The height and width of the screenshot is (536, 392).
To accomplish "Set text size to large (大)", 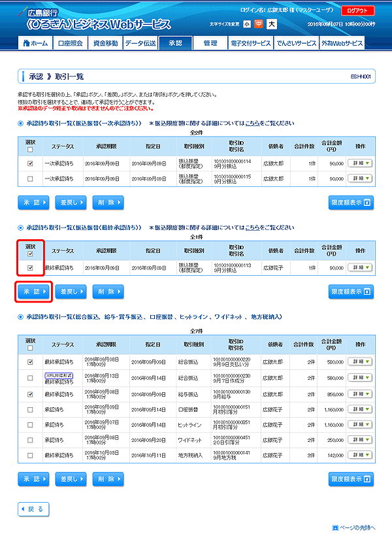I will (x=271, y=24).
